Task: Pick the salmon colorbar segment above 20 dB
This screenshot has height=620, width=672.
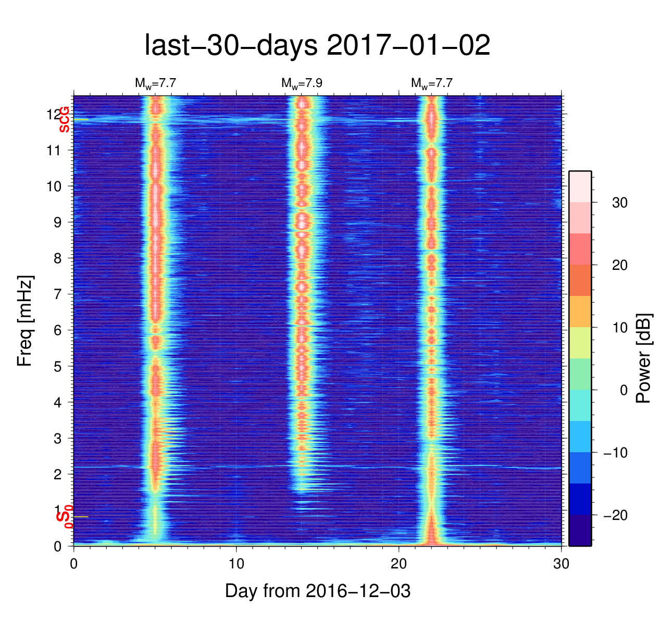Action: pos(580,249)
